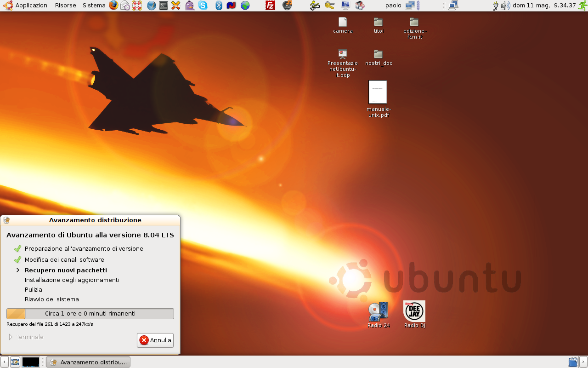Open the cube package launcher icon

click(360, 6)
